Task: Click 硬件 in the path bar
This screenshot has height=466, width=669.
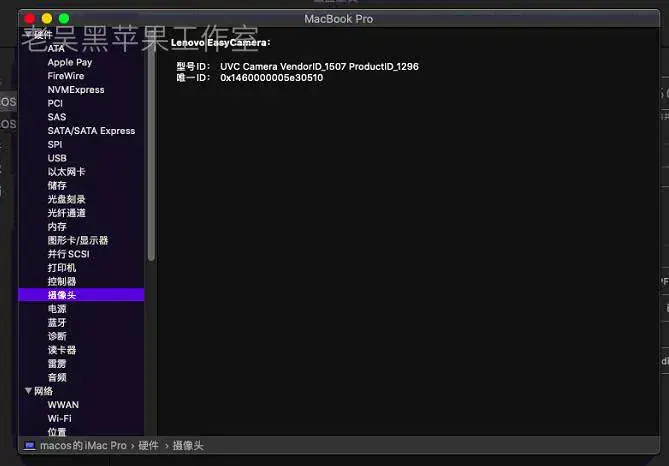Action: click(x=148, y=446)
